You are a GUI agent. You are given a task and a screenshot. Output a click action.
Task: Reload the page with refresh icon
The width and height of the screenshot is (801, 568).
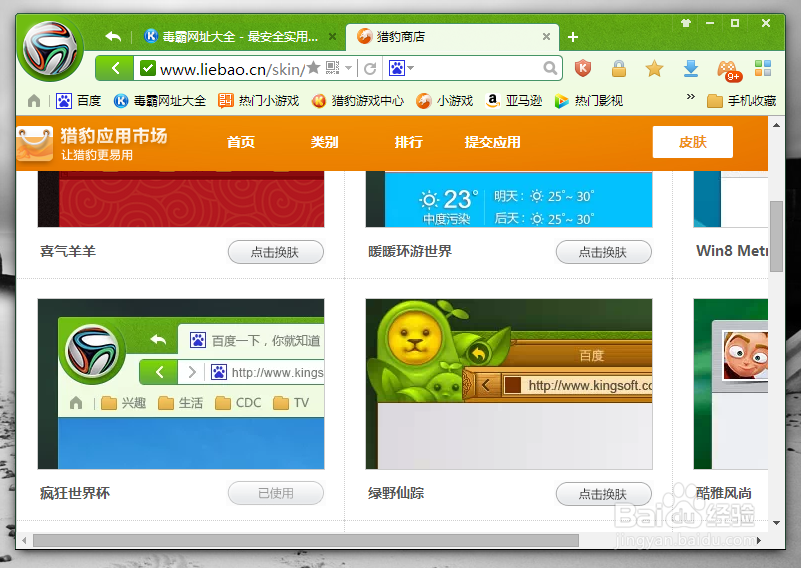coord(370,68)
